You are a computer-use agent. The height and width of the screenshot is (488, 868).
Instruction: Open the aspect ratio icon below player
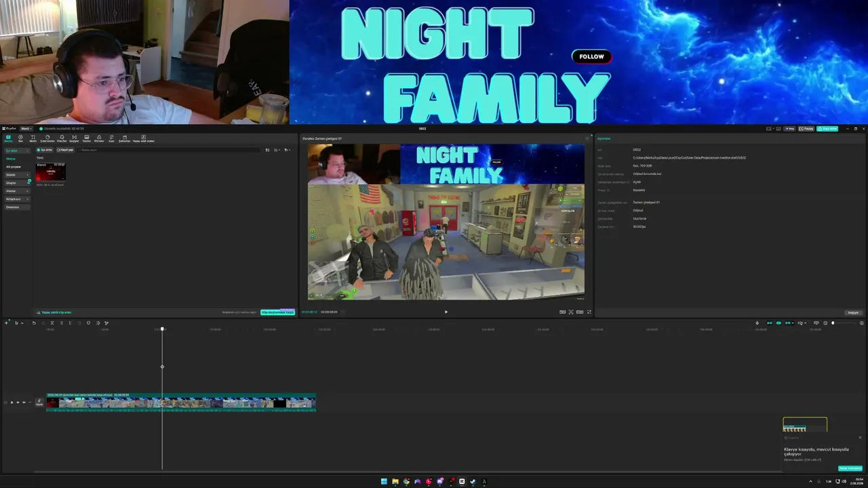[580, 312]
